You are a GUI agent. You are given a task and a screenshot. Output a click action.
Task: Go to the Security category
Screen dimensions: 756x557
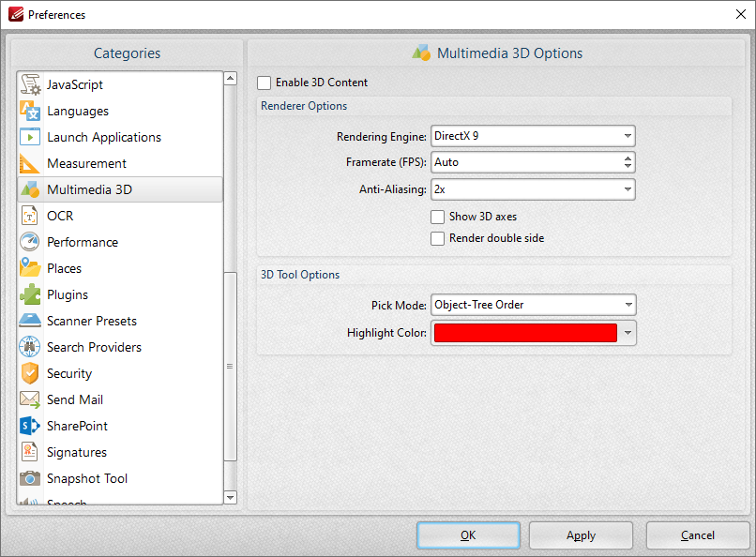tap(121, 373)
